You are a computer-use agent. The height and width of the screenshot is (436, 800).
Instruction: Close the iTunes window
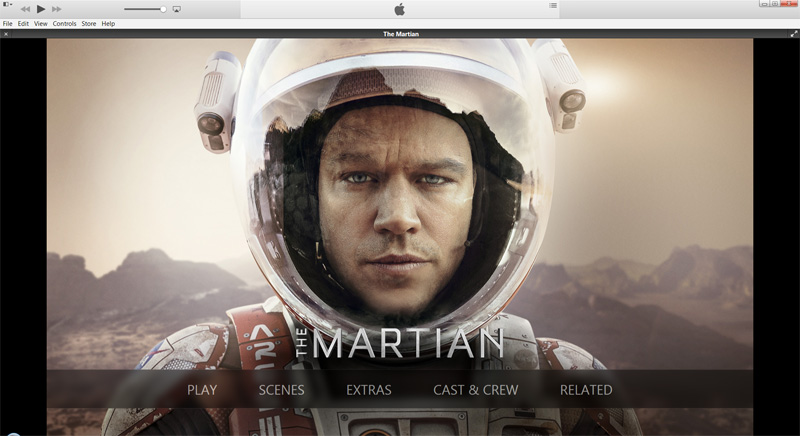pyautogui.click(x=789, y=4)
